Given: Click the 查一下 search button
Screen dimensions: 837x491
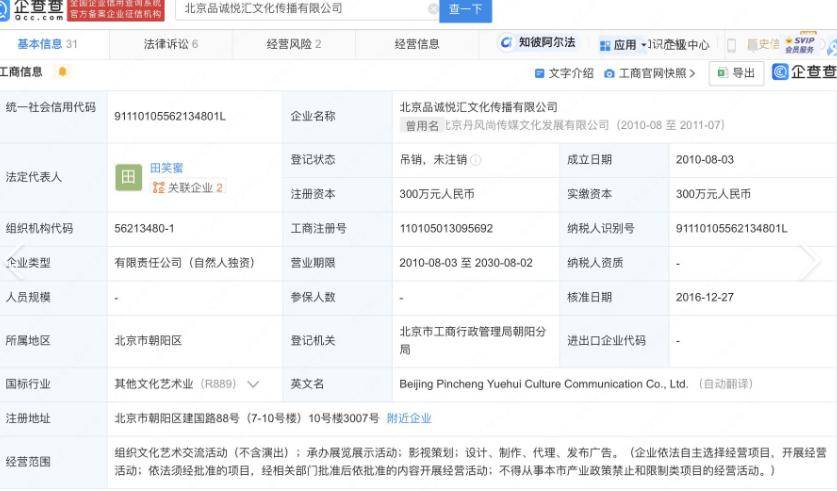Looking at the screenshot, I should click(465, 10).
